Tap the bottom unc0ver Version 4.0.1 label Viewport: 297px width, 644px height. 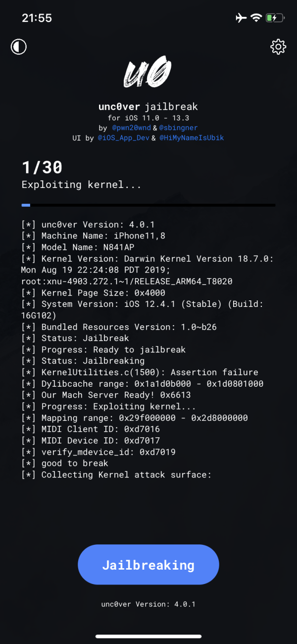pos(148,604)
